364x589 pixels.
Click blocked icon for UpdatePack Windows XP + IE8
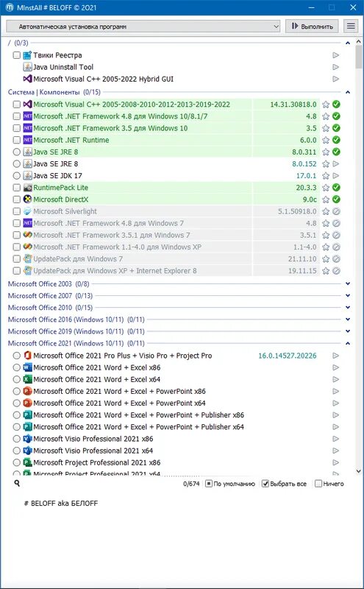[x=336, y=270]
